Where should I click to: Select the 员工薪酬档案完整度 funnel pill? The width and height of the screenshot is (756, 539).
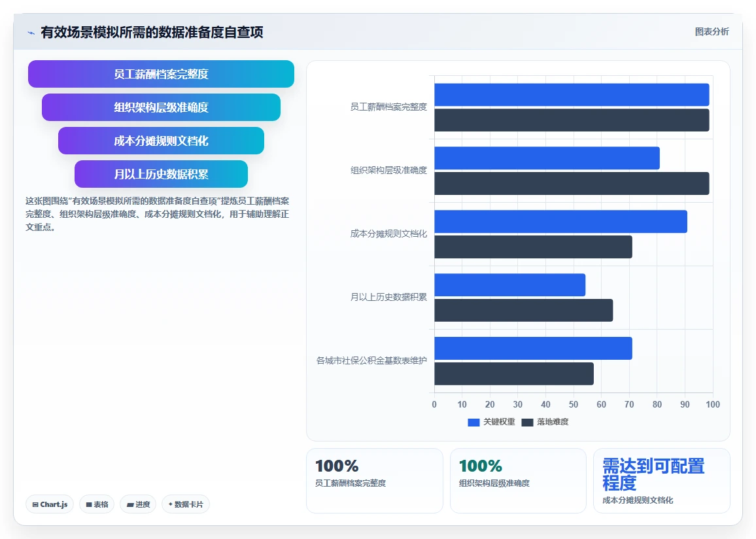point(161,74)
